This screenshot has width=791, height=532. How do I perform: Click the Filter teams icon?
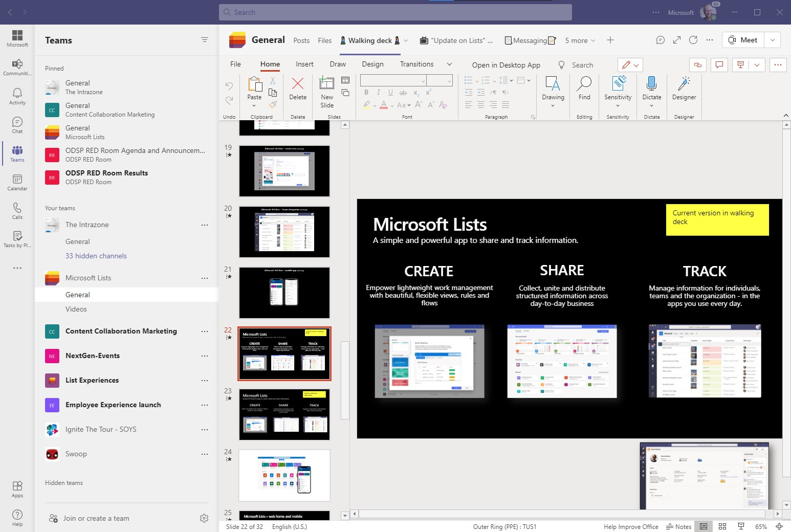click(205, 40)
